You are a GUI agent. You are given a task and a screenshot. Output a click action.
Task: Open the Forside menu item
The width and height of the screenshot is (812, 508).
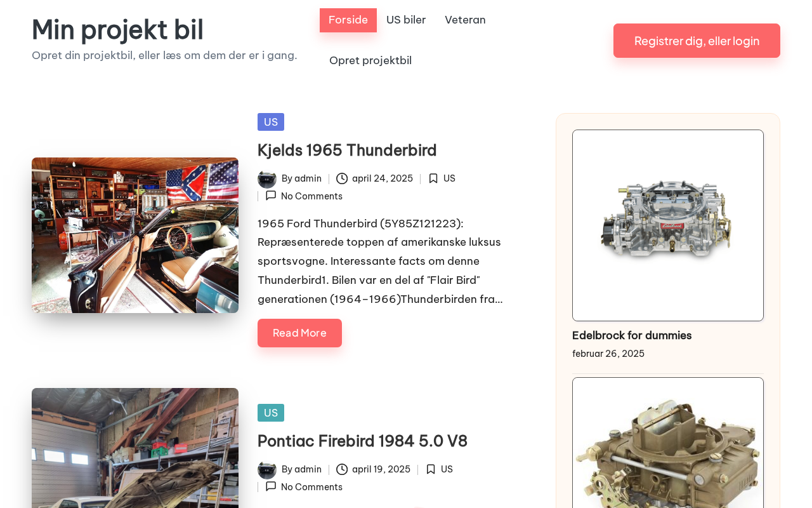[348, 20]
